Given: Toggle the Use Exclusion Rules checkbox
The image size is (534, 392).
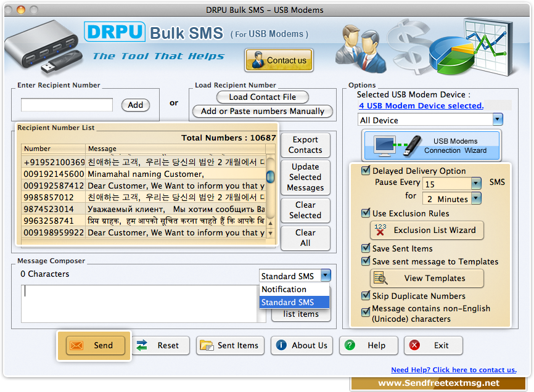Looking at the screenshot, I should [366, 213].
